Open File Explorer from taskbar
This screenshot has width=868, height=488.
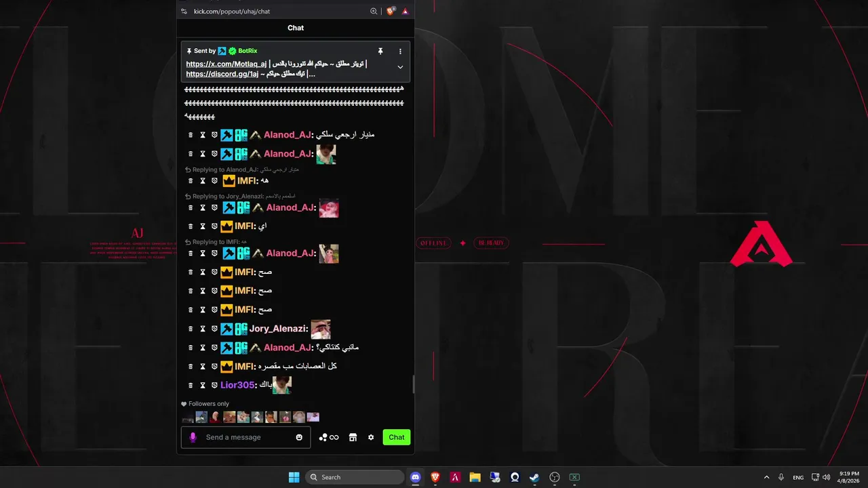pos(475,477)
